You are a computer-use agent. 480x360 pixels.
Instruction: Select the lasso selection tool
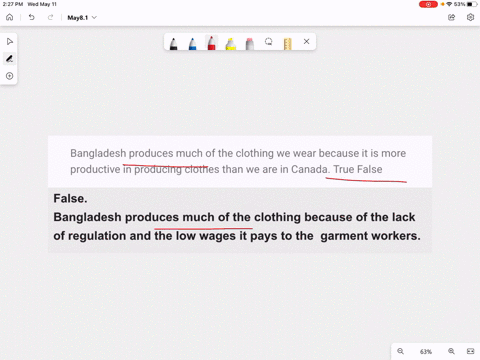269,42
